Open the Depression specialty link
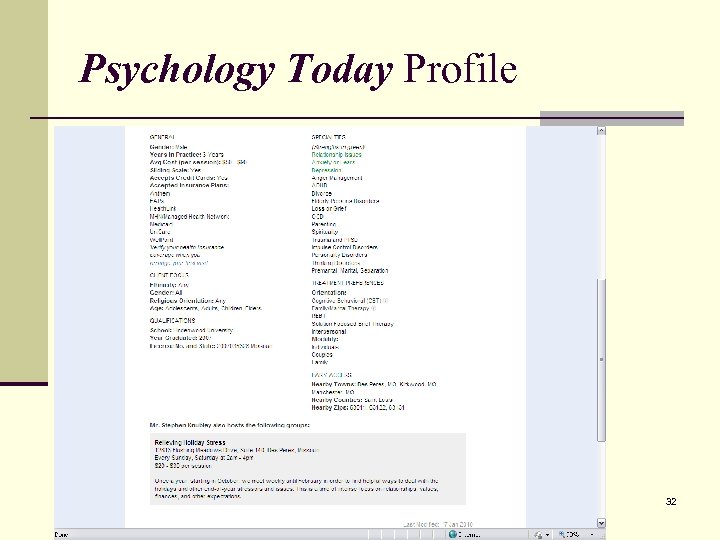The height and width of the screenshot is (540, 720). (326, 170)
